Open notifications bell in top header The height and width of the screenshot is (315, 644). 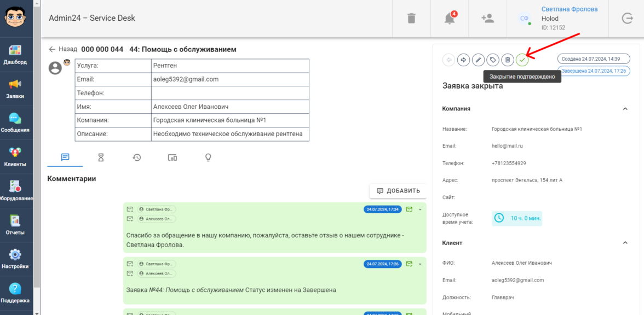(x=450, y=19)
